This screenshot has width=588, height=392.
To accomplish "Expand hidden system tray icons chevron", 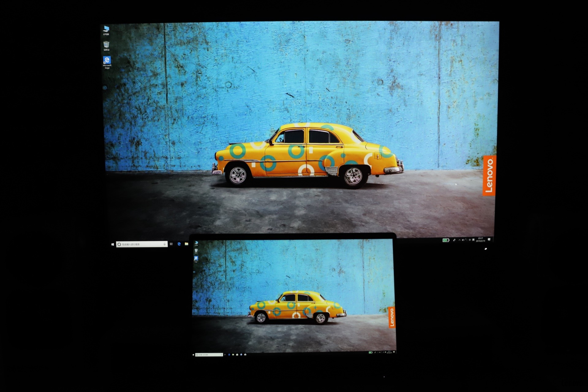I will [459, 240].
